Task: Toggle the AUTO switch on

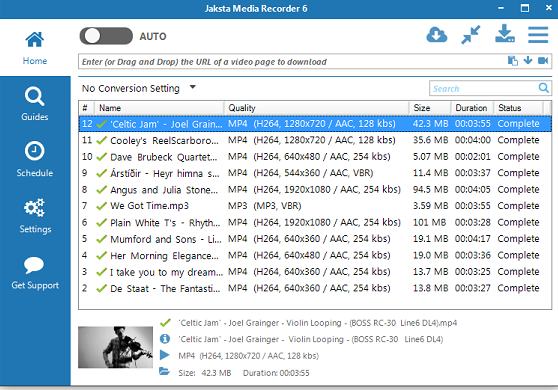Action: pos(106,36)
